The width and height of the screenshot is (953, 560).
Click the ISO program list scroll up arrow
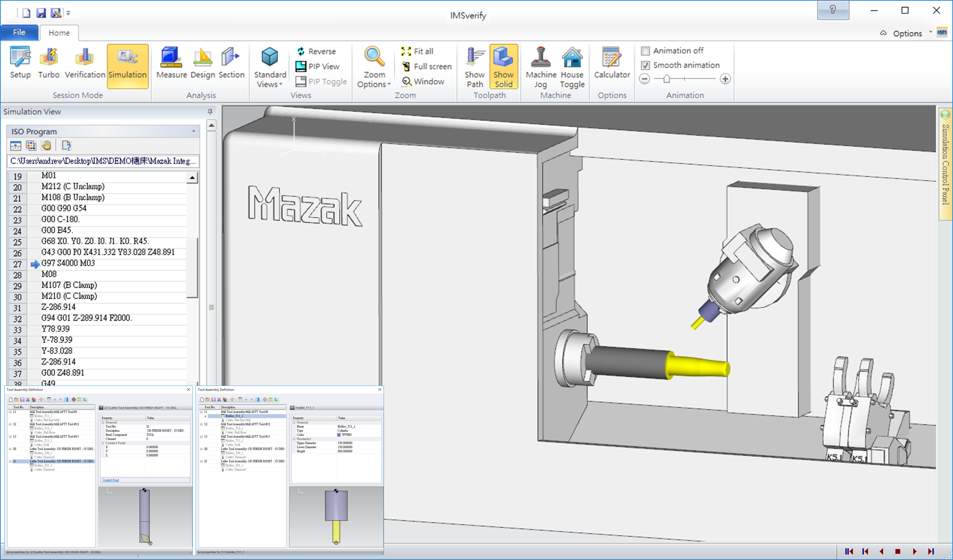[192, 178]
